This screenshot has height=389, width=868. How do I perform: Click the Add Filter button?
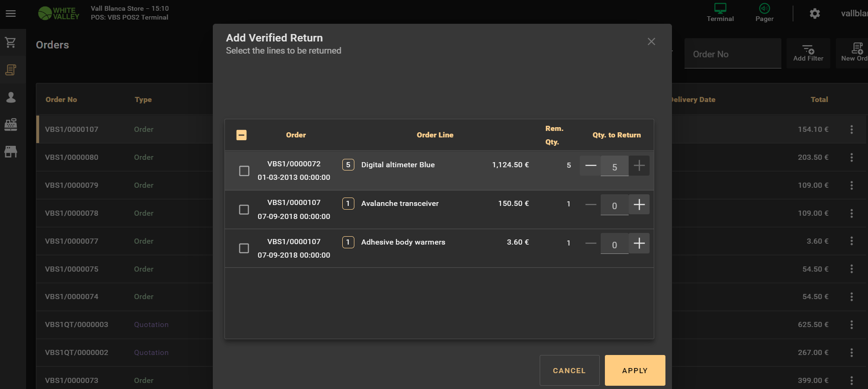(808, 53)
